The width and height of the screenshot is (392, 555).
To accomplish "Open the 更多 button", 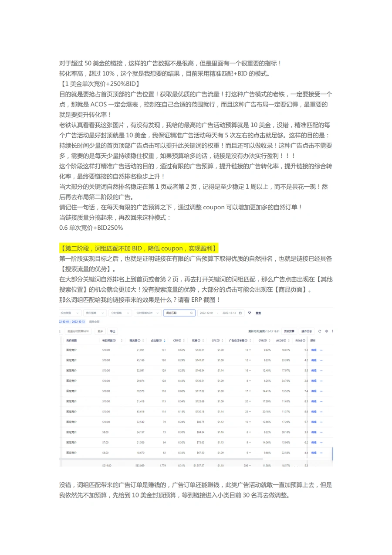I will click(100, 331).
